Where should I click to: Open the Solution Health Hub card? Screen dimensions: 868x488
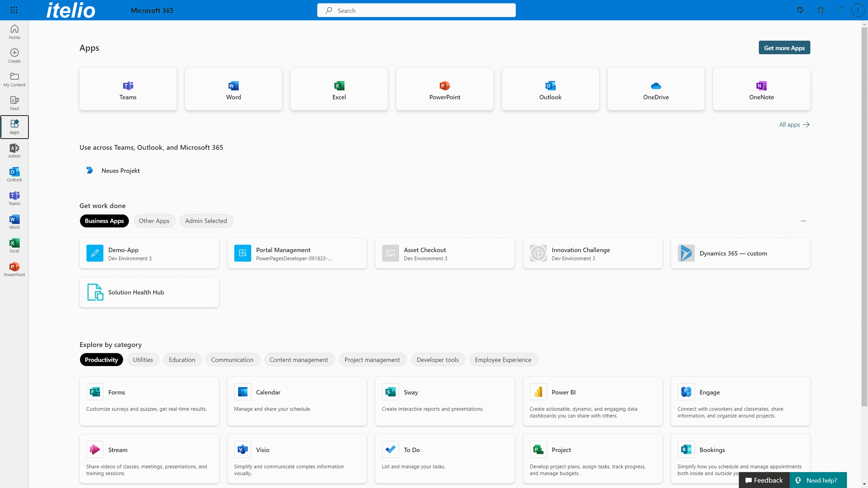tap(149, 292)
